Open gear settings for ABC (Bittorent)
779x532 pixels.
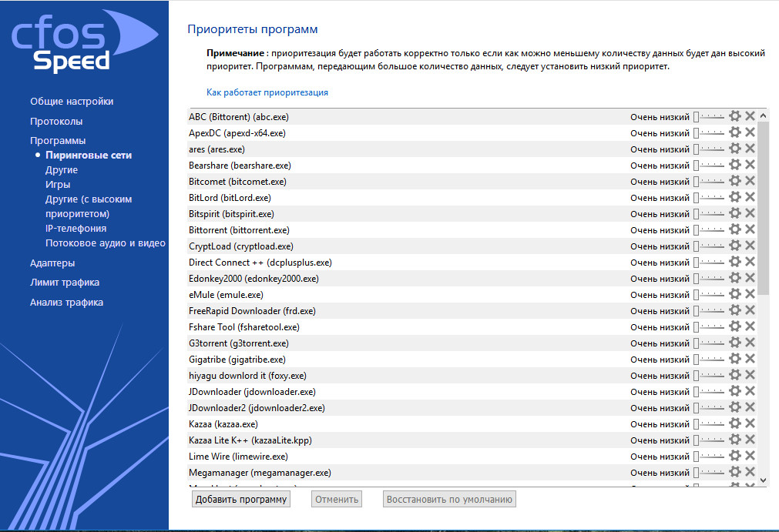coord(735,116)
